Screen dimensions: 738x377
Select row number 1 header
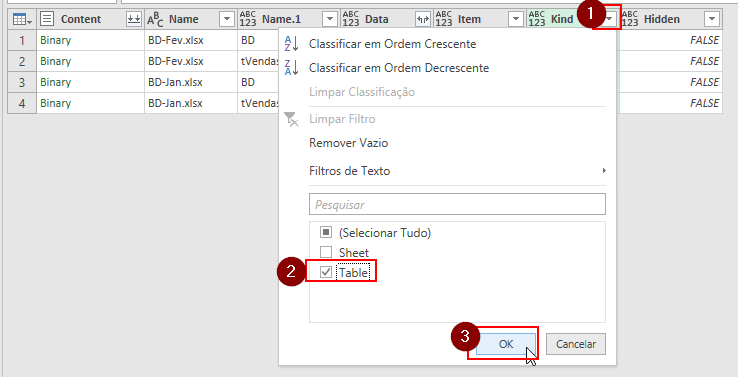pos(22,40)
